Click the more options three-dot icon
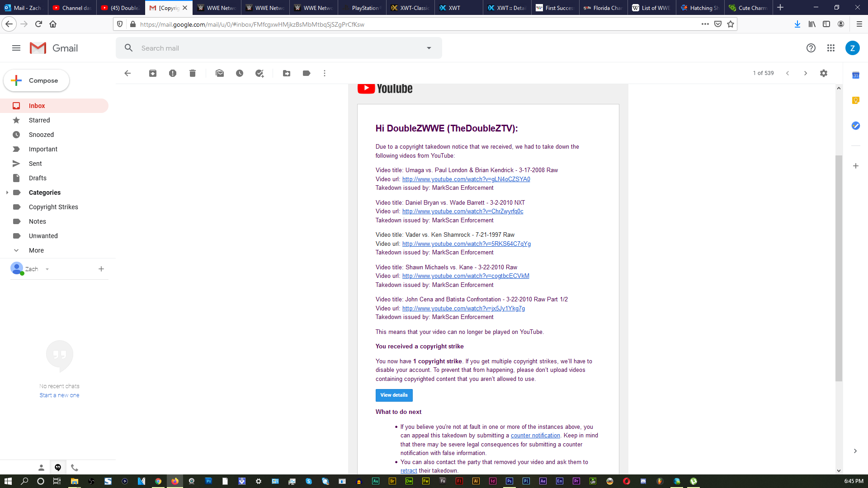 point(325,73)
